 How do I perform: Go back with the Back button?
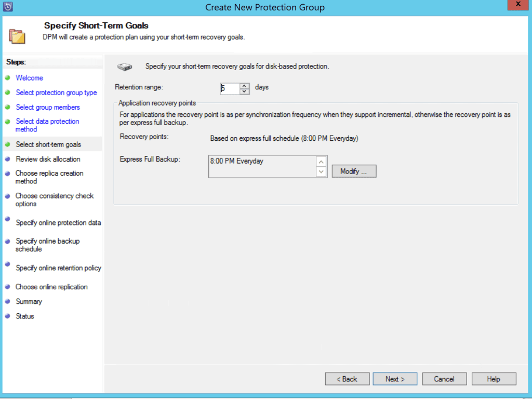point(347,379)
